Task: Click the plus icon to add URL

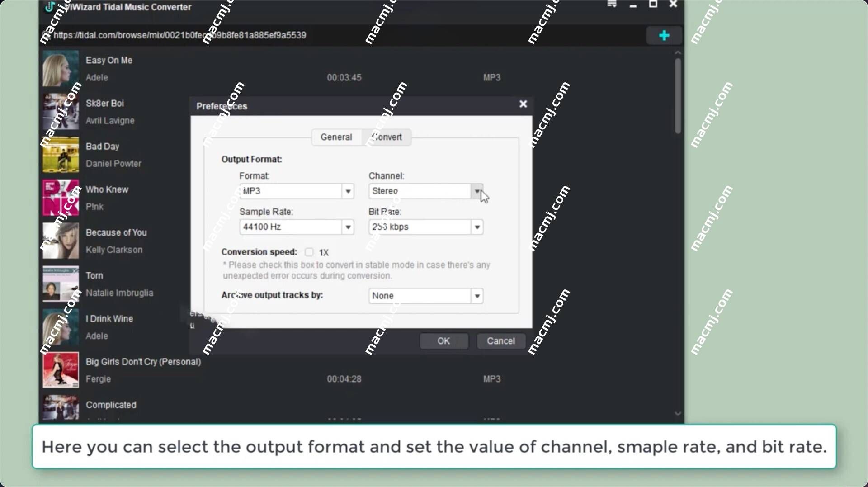Action: 664,35
